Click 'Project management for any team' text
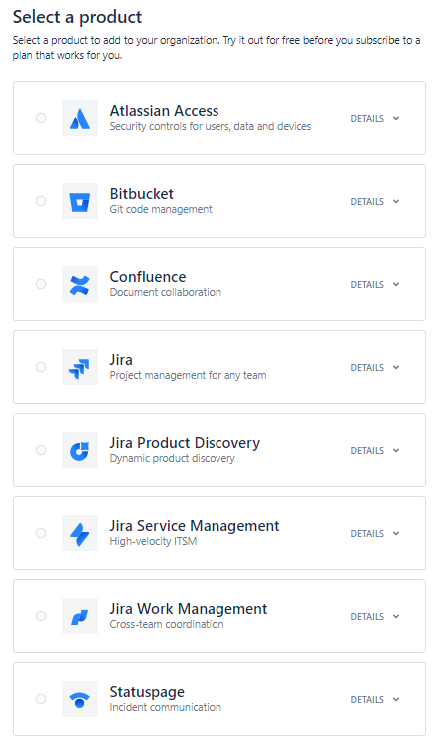Image resolution: width=435 pixels, height=745 pixels. 188,375
